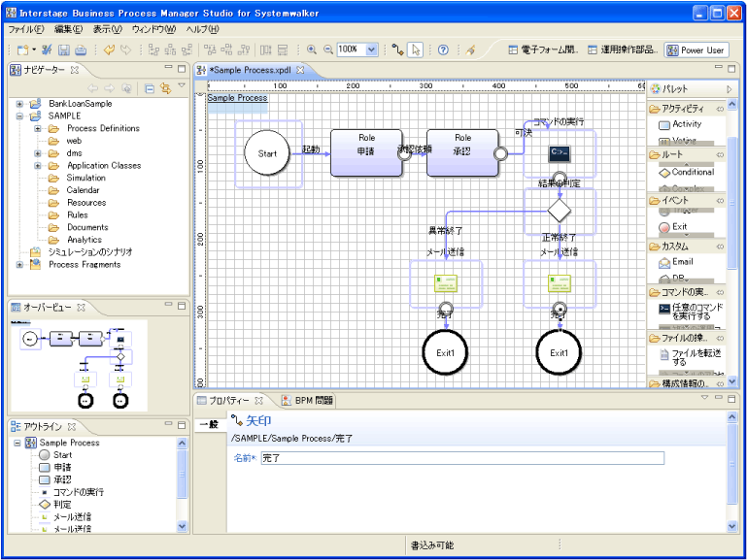Toggle Link with Editor in Navigator
Image resolution: width=747 pixels, height=560 pixels.
coord(166,88)
